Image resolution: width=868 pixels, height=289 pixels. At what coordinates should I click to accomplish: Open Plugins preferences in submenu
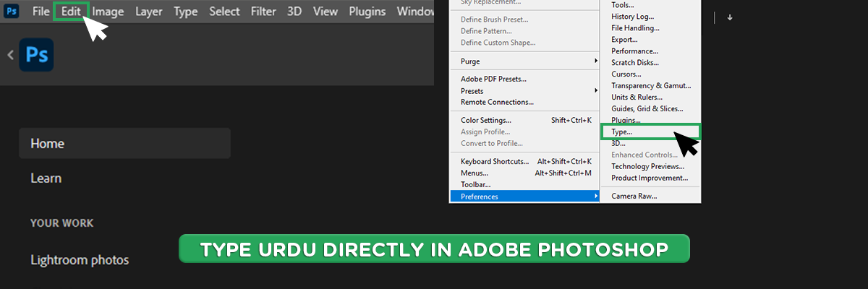[x=626, y=120]
